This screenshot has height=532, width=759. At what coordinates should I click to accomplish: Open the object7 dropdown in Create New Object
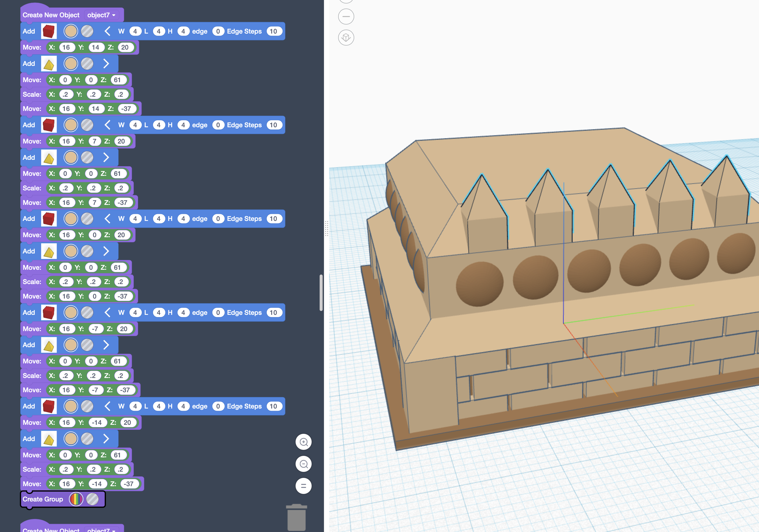coord(101,15)
